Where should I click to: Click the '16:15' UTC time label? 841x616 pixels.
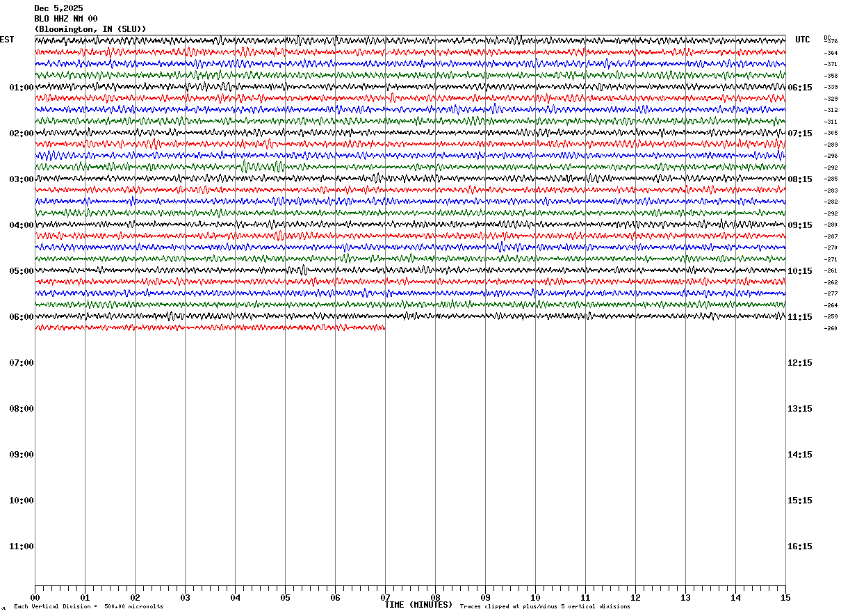800,546
